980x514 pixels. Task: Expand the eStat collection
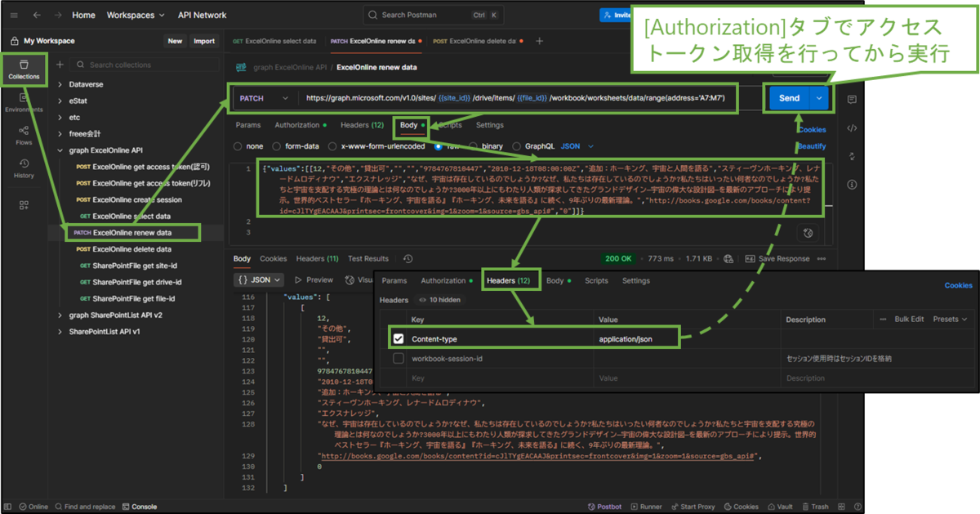pos(60,101)
